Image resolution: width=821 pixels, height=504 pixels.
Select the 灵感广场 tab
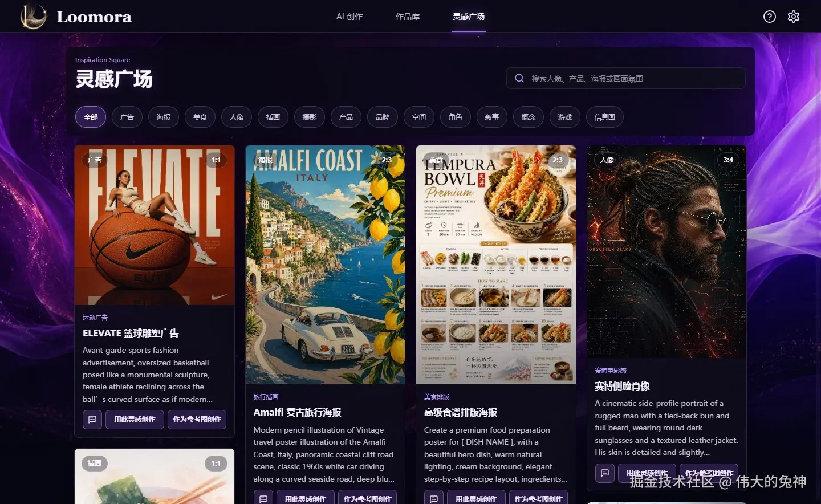[x=469, y=17]
